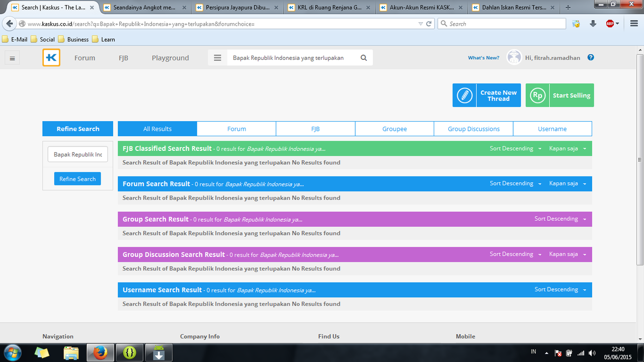Open the Firefox downloads arrow icon
644x362 pixels.
click(x=593, y=24)
